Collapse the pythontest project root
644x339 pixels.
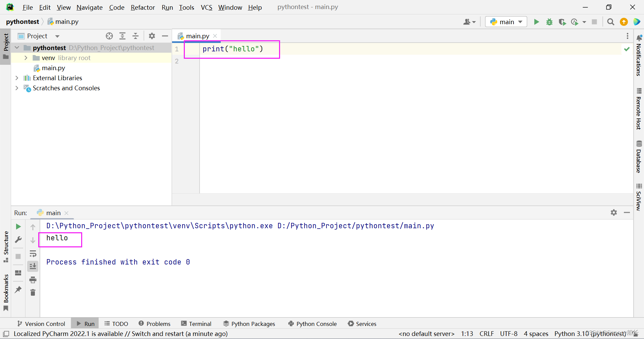[x=17, y=48]
